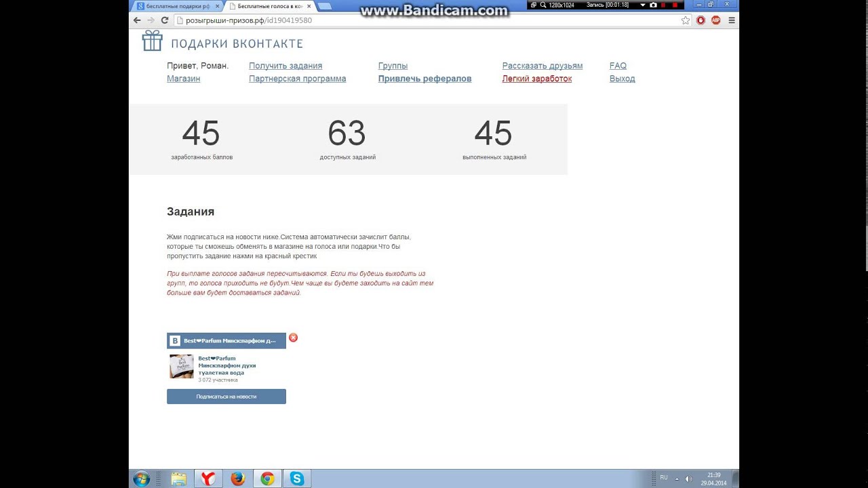The image size is (868, 488).
Task: Open red 'Легкий заработок' link
Action: coord(537,79)
